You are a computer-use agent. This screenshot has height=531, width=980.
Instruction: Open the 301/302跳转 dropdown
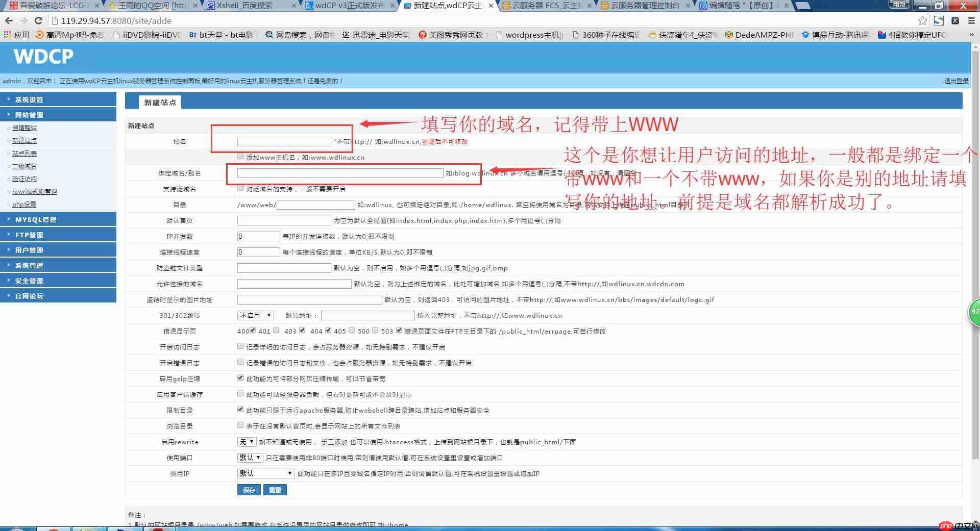[x=255, y=315]
